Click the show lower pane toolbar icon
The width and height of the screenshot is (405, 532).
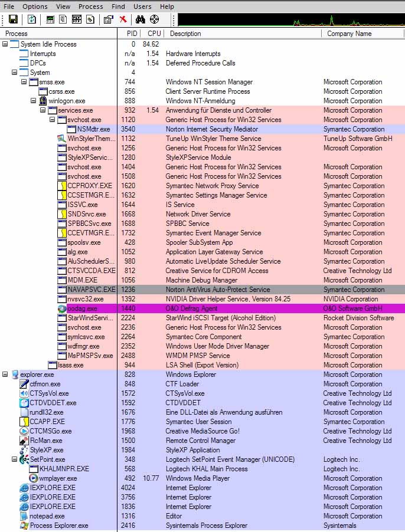(77, 19)
